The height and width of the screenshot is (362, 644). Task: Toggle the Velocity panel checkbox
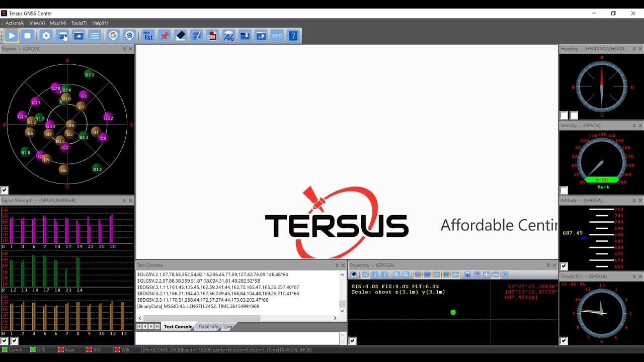pyautogui.click(x=564, y=191)
